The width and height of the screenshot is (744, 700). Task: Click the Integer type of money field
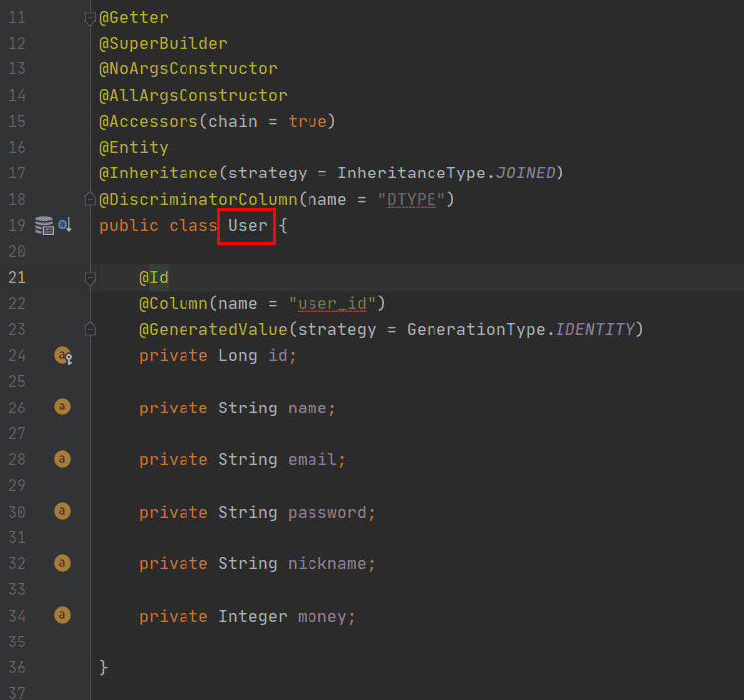(253, 617)
